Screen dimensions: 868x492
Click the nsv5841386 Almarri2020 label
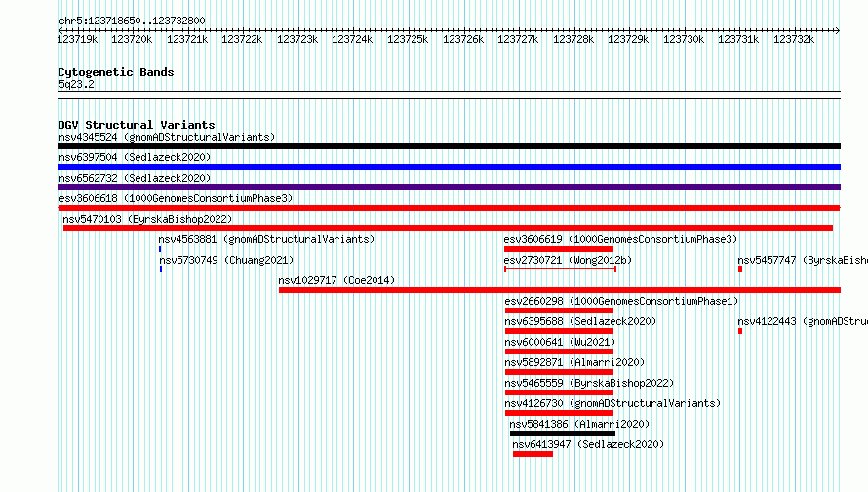tap(579, 424)
